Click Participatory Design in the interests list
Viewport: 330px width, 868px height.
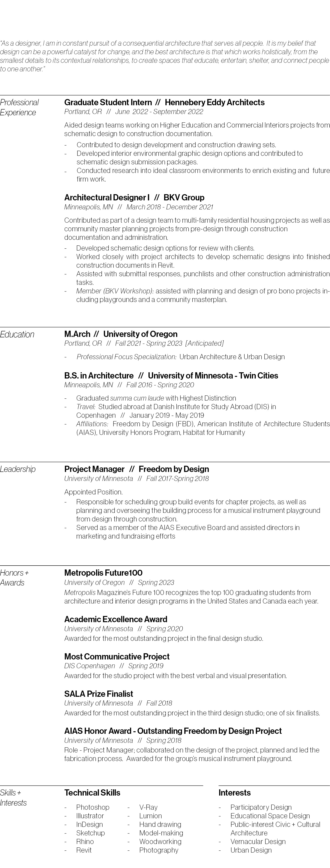[261, 807]
